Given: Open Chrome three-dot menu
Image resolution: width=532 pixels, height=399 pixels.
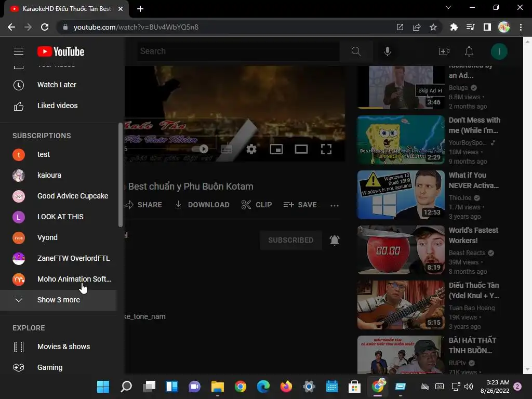Looking at the screenshot, I should pos(521,27).
